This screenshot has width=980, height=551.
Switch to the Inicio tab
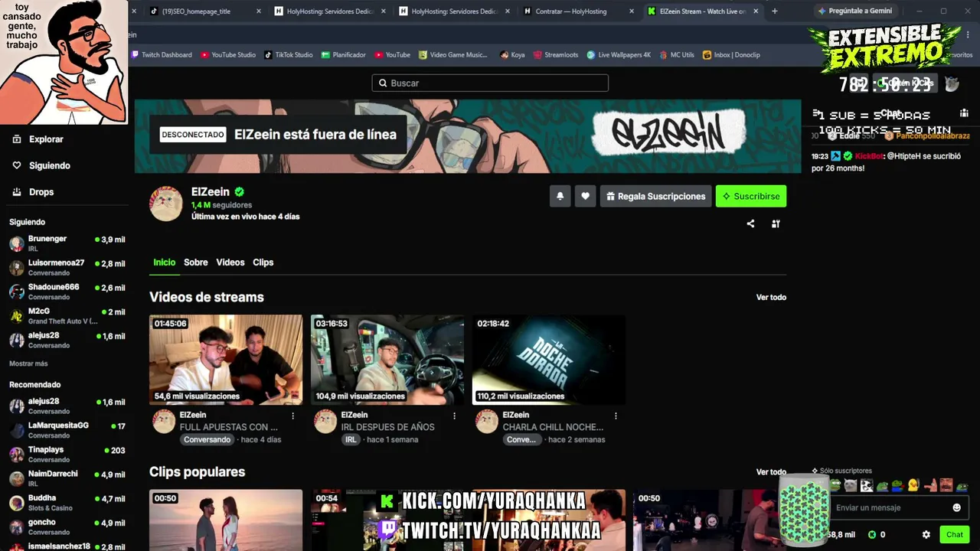coord(164,262)
